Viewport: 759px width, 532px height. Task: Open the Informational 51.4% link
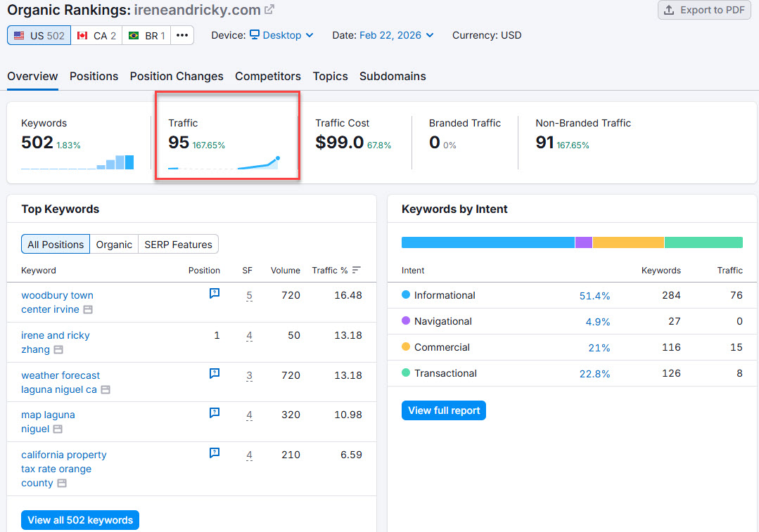click(x=594, y=296)
